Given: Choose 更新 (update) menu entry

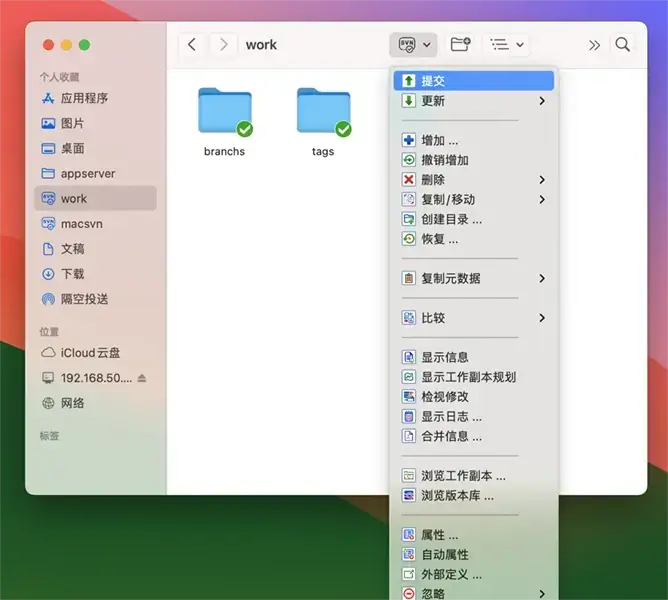Looking at the screenshot, I should pos(474,101).
